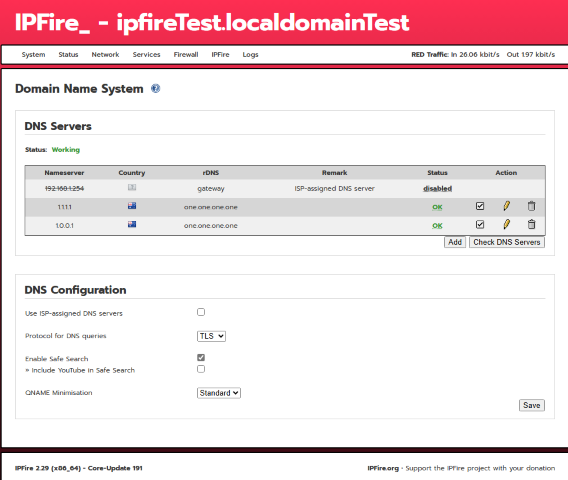The height and width of the screenshot is (480, 568).
Task: Click one.one.one.one rDNS for 1.1.1.1
Action: 210,207
